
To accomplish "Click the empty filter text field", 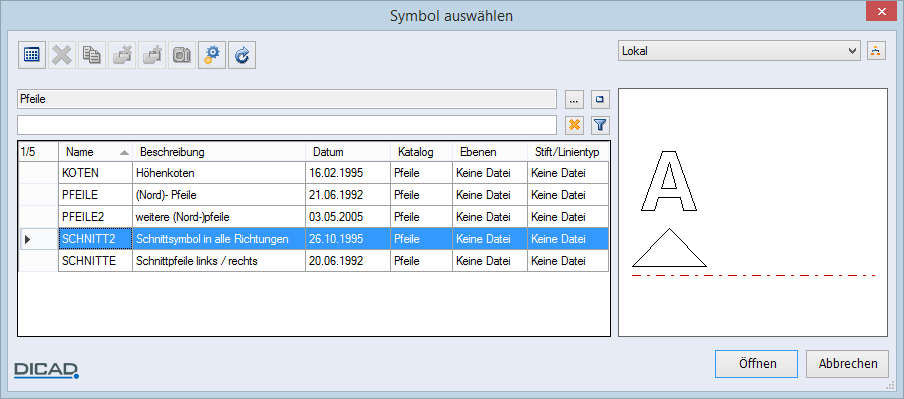I will click(287, 125).
